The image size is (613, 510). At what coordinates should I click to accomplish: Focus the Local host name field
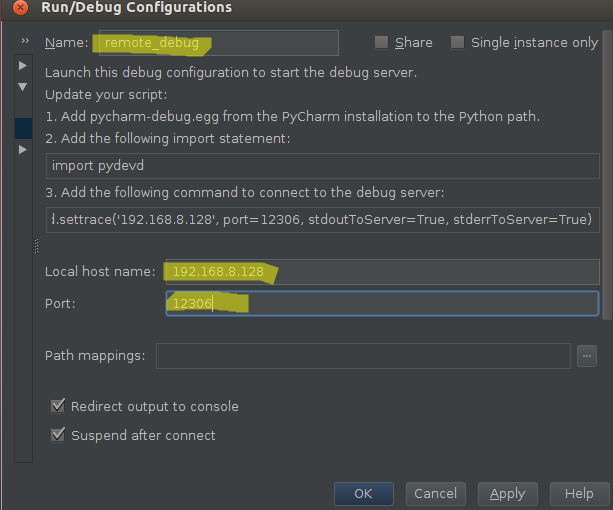coord(382,272)
